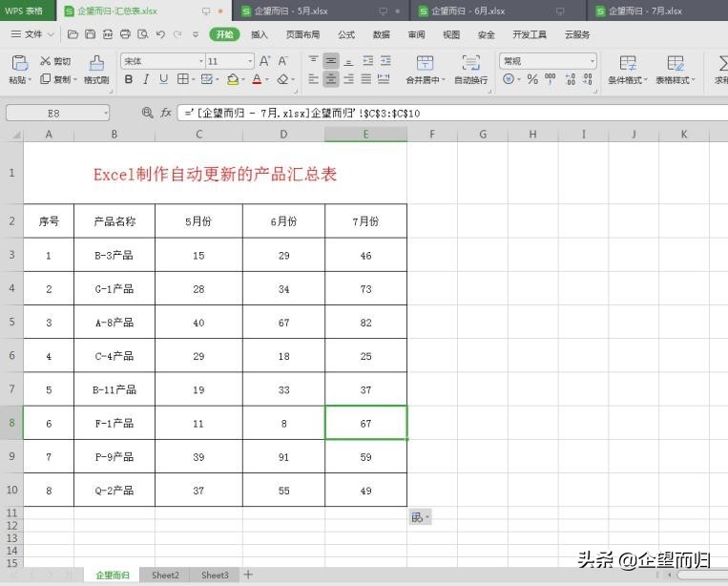Click the paste options icon below the table

point(420,517)
